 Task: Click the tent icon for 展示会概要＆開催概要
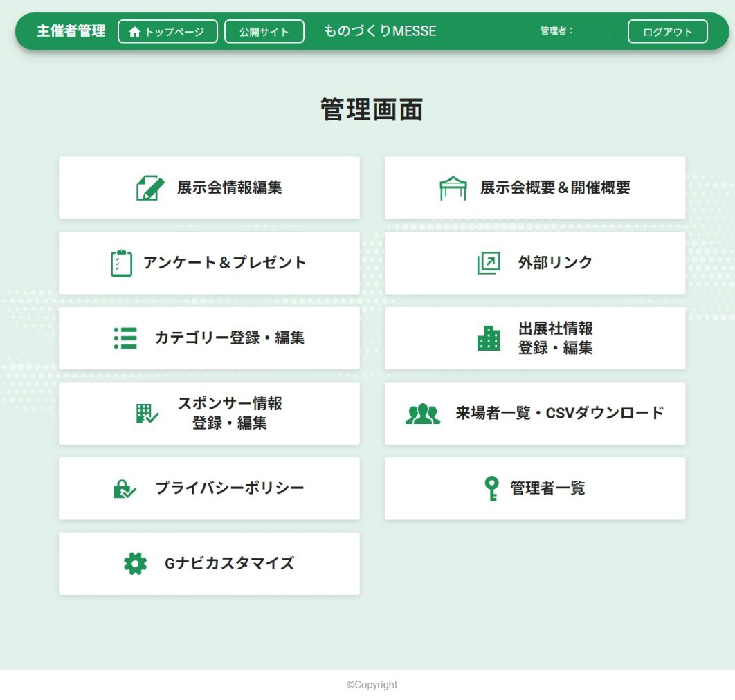point(453,188)
